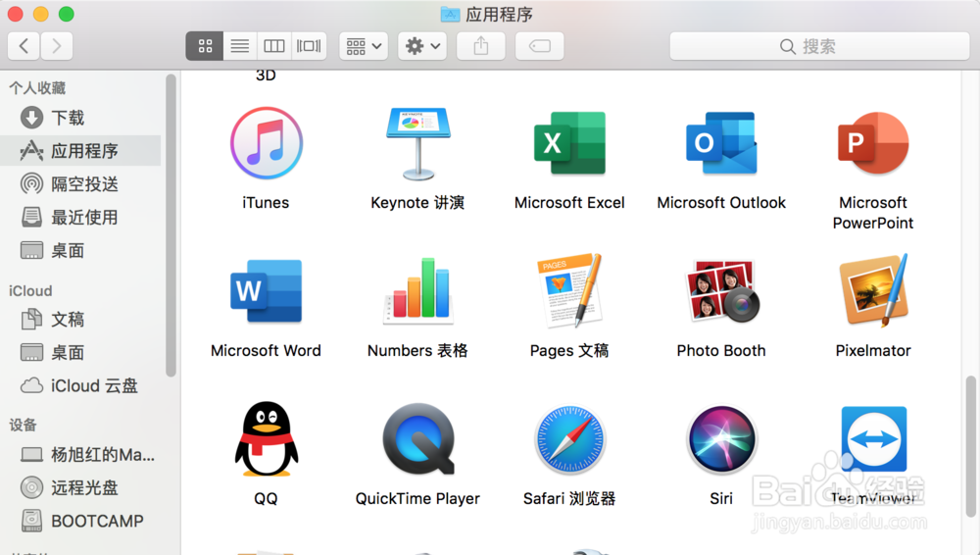The image size is (980, 555).
Task: Open the Pages 文稿 app icon
Action: 569,291
